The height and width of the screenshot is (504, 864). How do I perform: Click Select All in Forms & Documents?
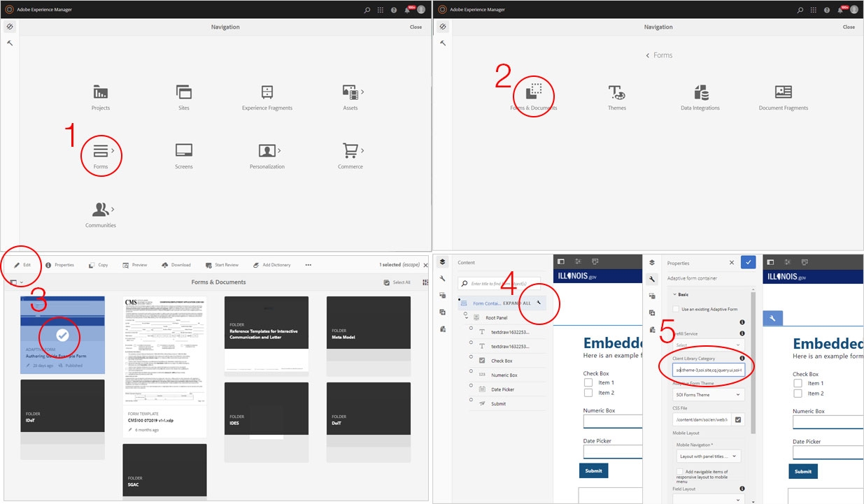(x=397, y=282)
